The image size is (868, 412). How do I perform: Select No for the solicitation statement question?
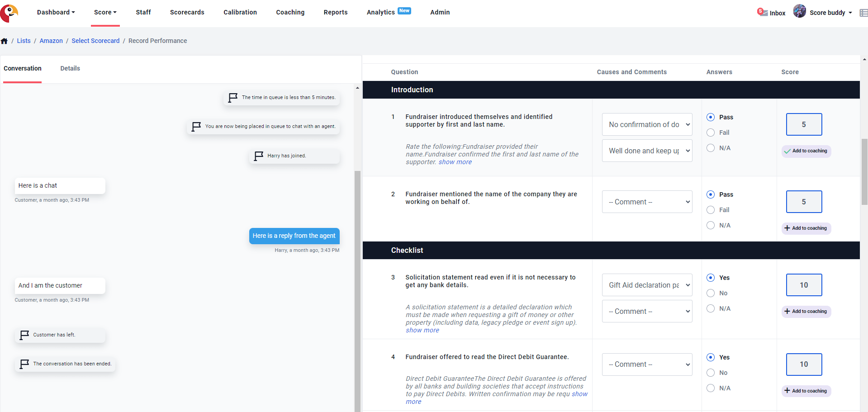[x=710, y=293]
